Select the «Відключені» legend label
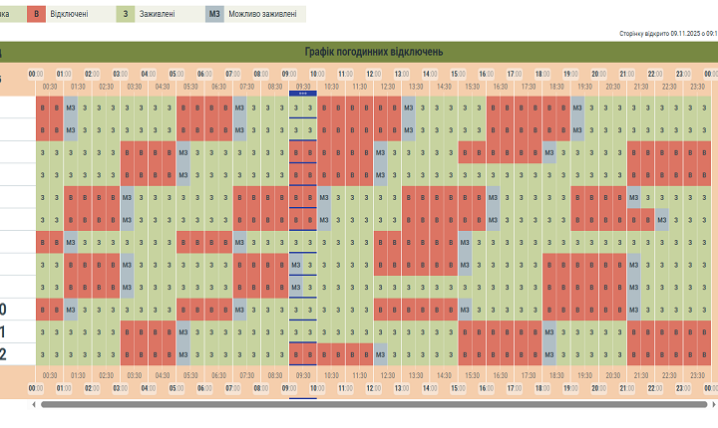This screenshot has width=718, height=428. tap(71, 14)
